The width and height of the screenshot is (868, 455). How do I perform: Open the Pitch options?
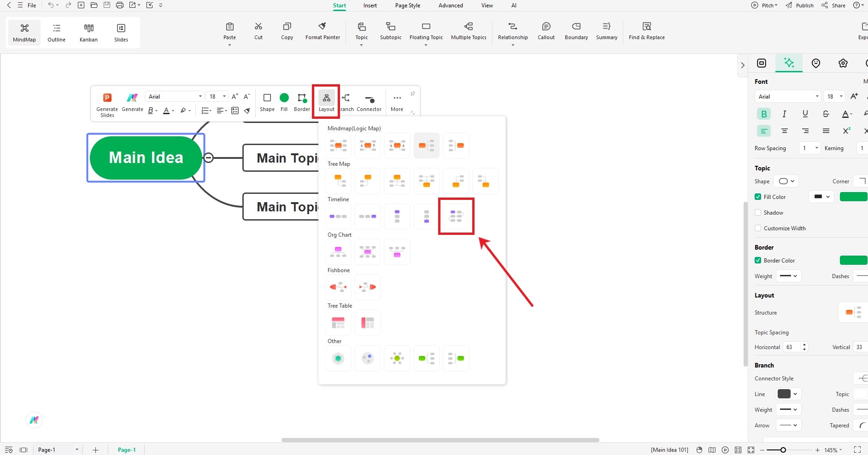[x=764, y=6]
